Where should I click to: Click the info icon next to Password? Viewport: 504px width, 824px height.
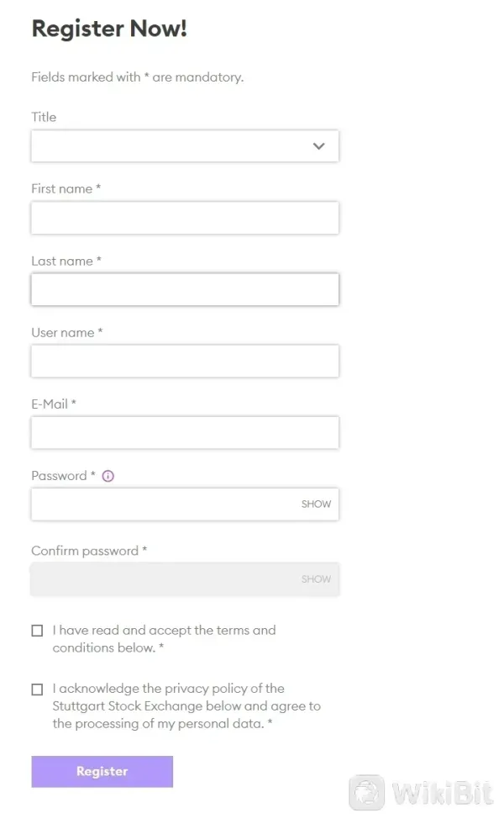tap(108, 476)
